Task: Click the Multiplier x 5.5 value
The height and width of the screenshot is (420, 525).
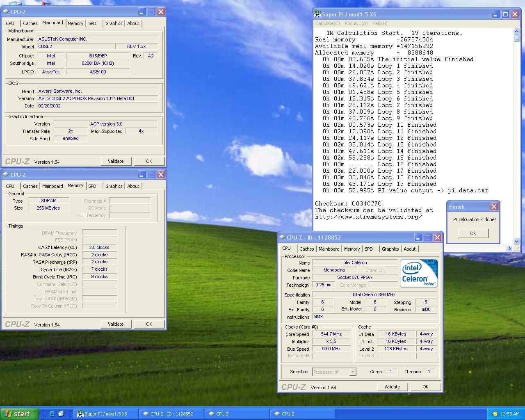Action: point(331,341)
